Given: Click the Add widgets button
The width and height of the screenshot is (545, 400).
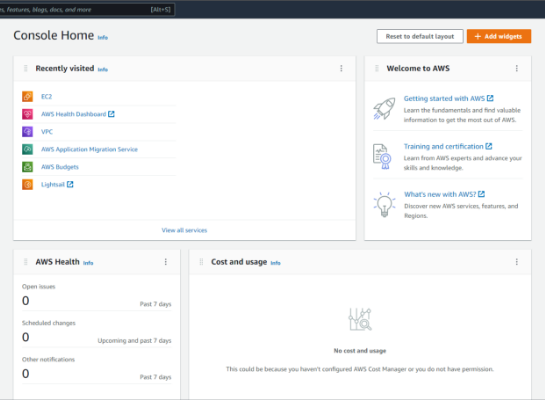Looking at the screenshot, I should (499, 36).
